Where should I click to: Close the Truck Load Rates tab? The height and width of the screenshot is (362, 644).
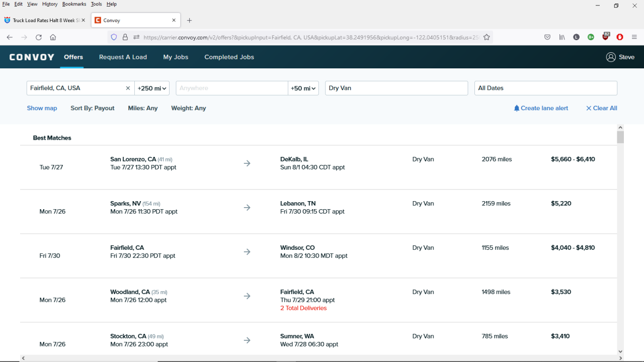84,21
